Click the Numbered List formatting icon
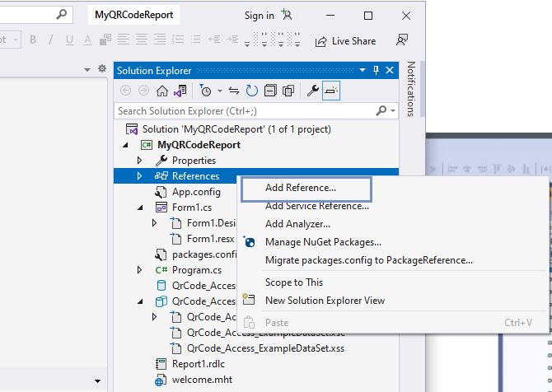Viewport: 552px width, 392px height. pyautogui.click(x=178, y=40)
